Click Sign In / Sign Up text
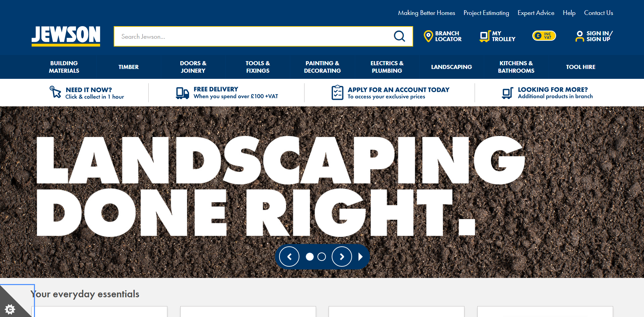The height and width of the screenshot is (317, 644). pos(600,36)
